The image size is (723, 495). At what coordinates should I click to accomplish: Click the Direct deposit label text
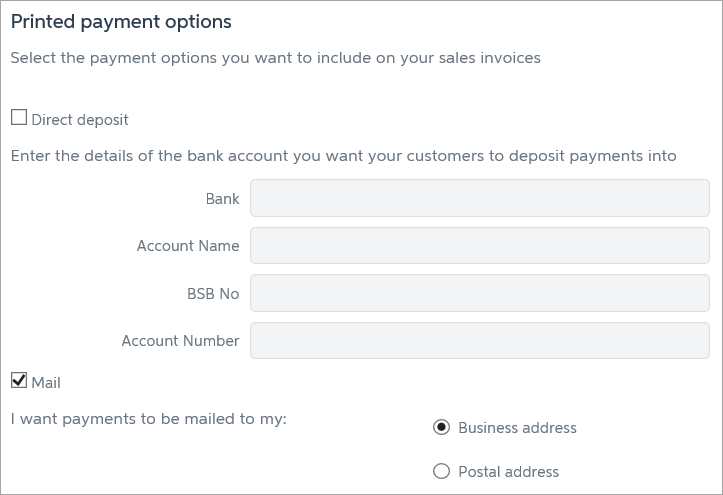coord(80,120)
